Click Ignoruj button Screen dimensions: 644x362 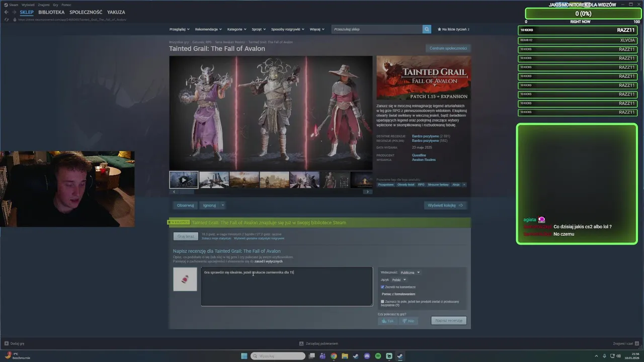209,205
